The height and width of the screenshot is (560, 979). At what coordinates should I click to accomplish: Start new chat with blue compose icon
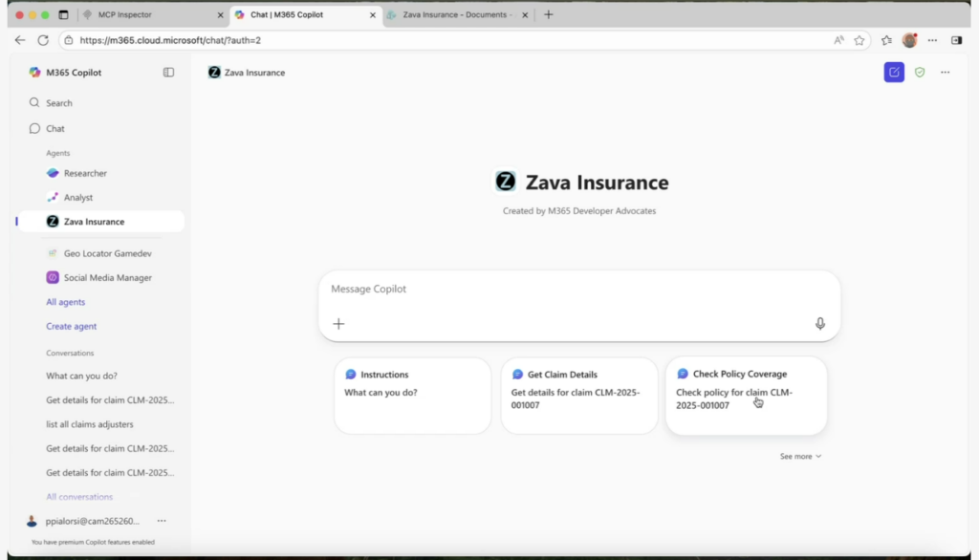[894, 73]
